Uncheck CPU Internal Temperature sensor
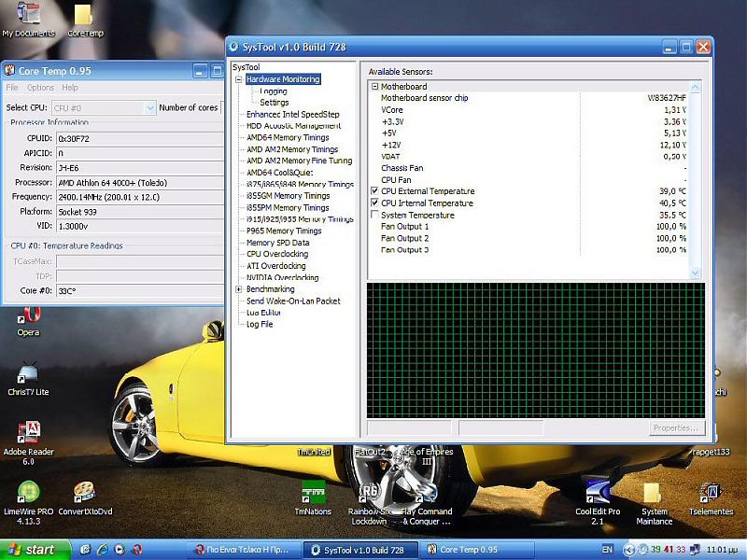Image resolution: width=747 pixels, height=560 pixels. click(x=374, y=203)
